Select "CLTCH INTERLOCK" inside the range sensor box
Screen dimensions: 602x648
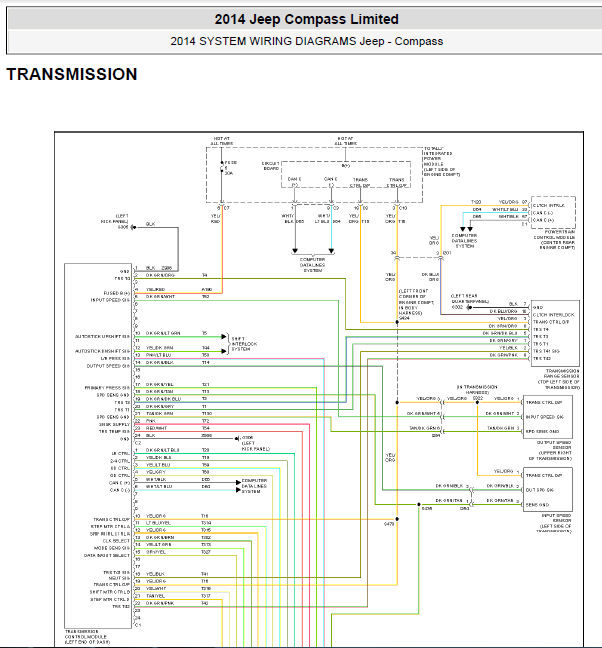point(553,315)
